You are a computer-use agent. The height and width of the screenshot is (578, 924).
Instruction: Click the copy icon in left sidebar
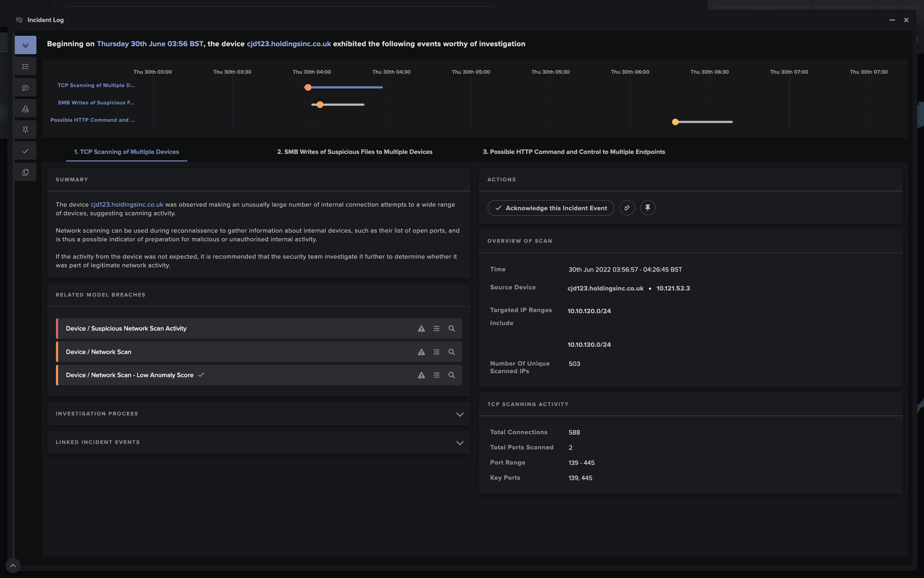coord(25,172)
